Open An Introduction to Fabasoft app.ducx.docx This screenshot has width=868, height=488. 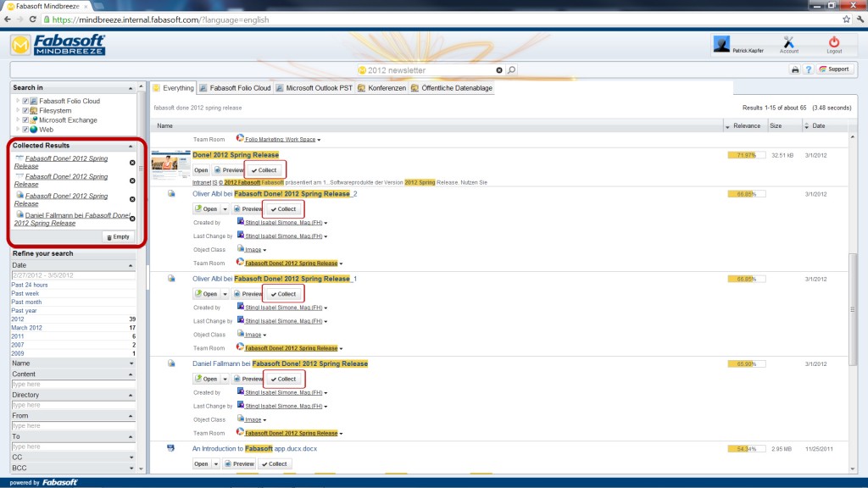coord(201,464)
